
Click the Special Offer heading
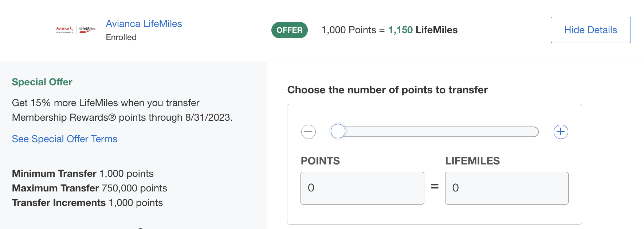(42, 82)
